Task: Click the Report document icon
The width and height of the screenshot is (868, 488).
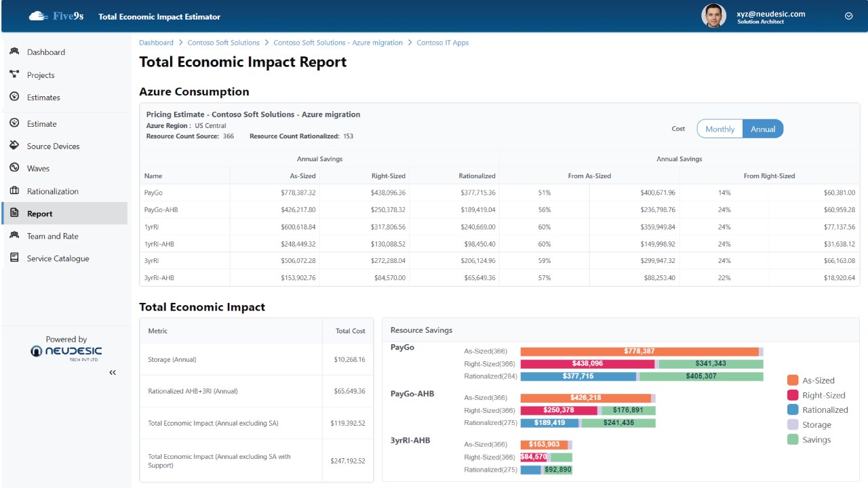Action: (14, 213)
